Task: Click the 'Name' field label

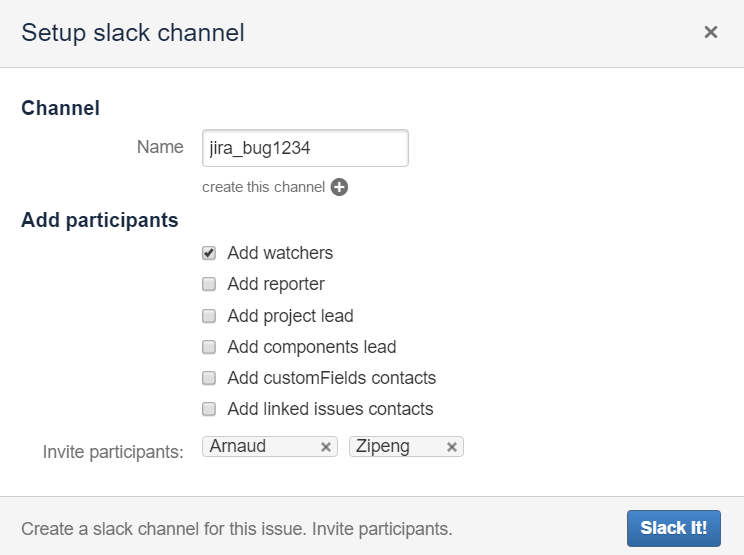Action: click(x=160, y=147)
